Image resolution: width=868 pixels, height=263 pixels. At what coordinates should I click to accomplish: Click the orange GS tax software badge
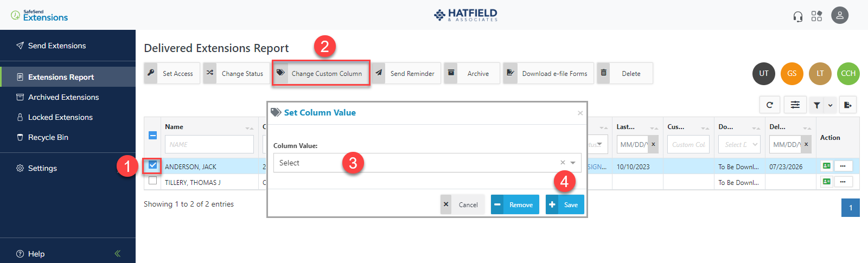792,74
